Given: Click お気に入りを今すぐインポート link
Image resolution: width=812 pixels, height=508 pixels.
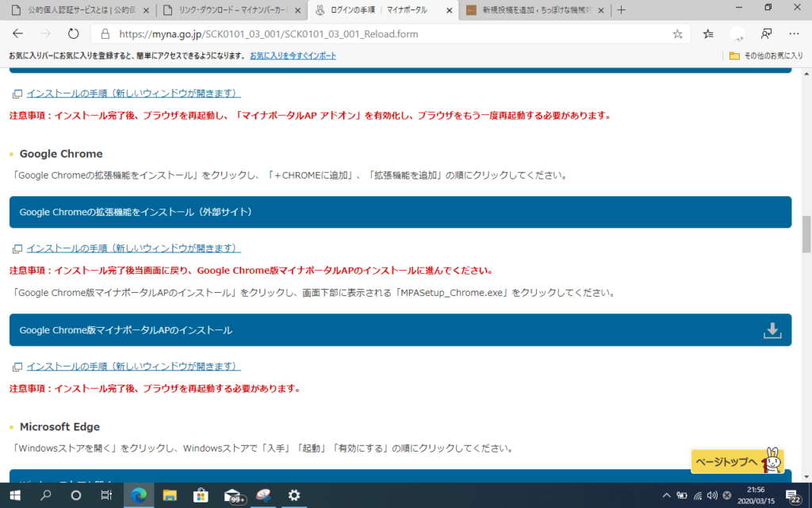Looking at the screenshot, I should point(293,56).
